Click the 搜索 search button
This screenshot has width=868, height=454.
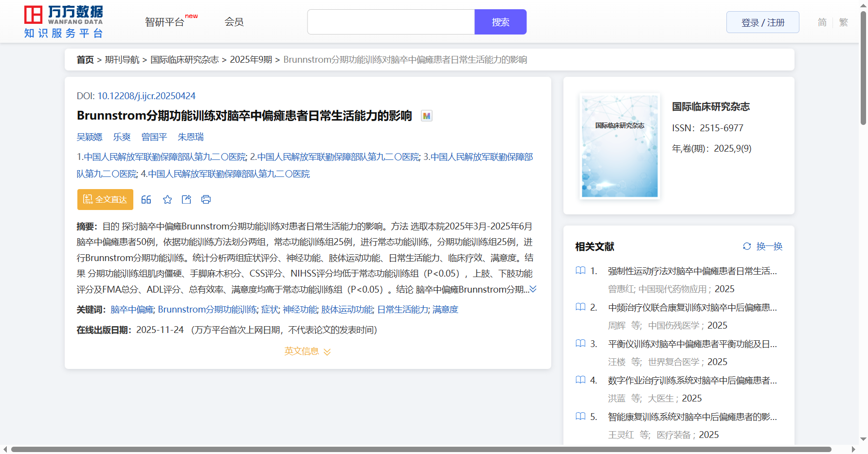click(500, 22)
